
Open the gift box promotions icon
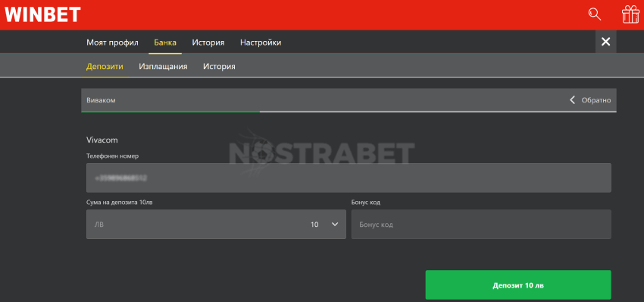(630, 14)
